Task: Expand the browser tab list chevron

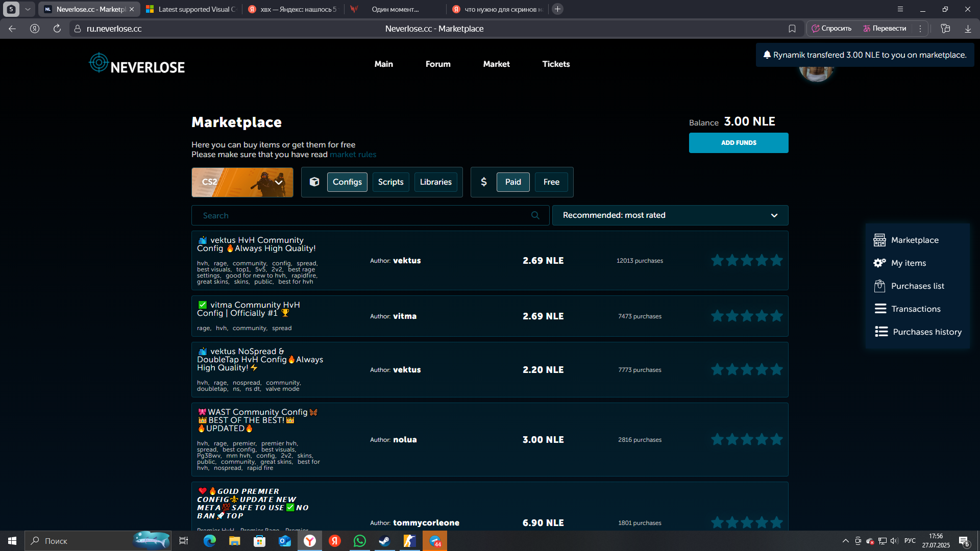Action: (x=28, y=9)
